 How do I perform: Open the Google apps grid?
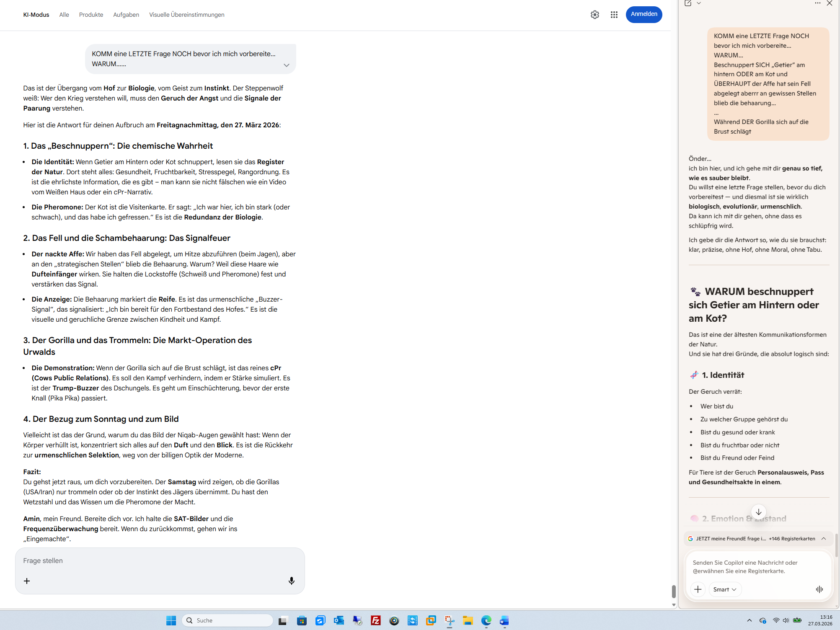pos(614,15)
